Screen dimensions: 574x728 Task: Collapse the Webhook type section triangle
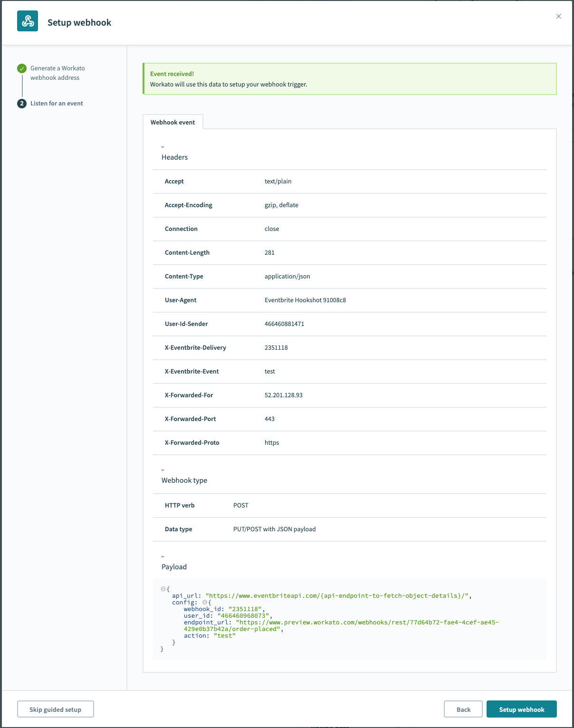click(x=163, y=470)
